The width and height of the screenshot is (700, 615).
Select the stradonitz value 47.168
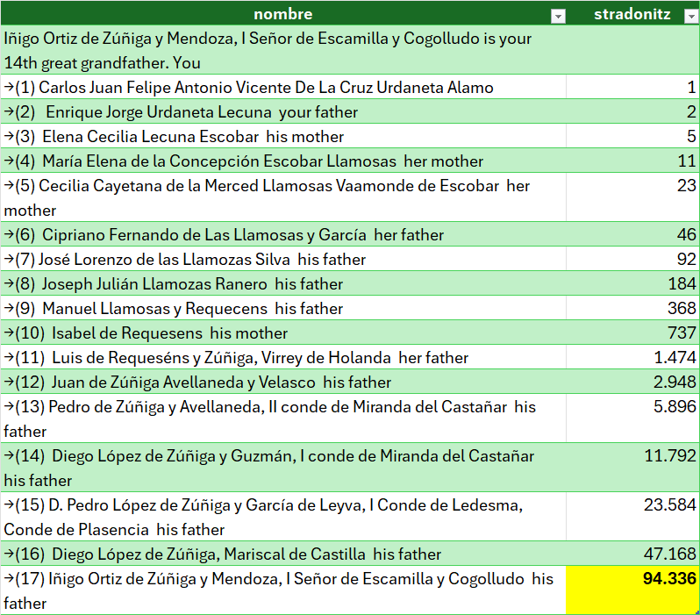632,554
